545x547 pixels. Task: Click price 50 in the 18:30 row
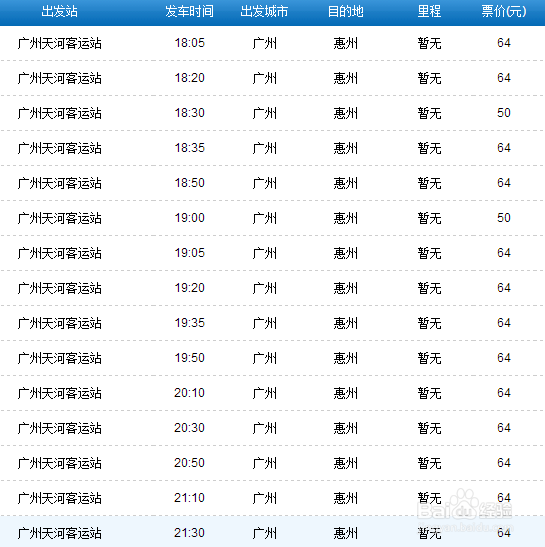coord(504,113)
